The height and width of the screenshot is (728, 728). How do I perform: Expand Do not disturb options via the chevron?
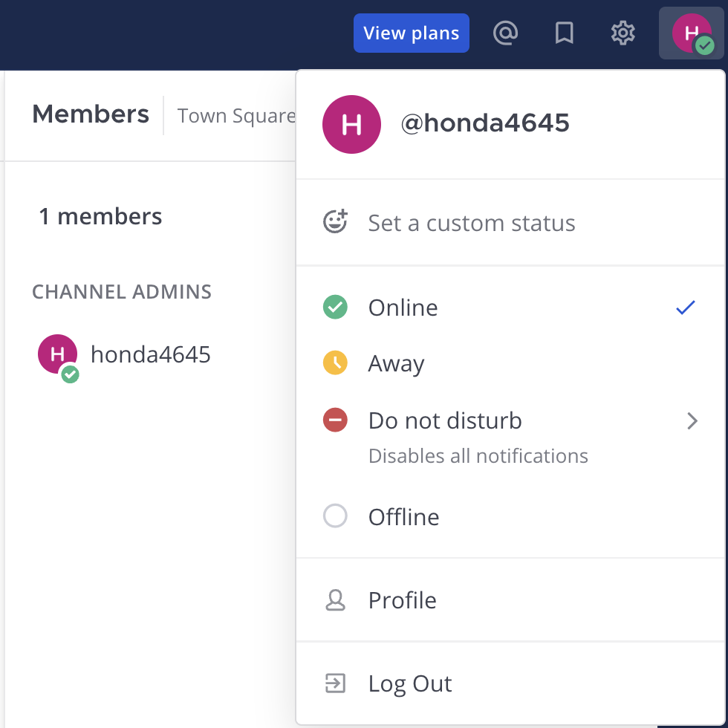click(692, 420)
